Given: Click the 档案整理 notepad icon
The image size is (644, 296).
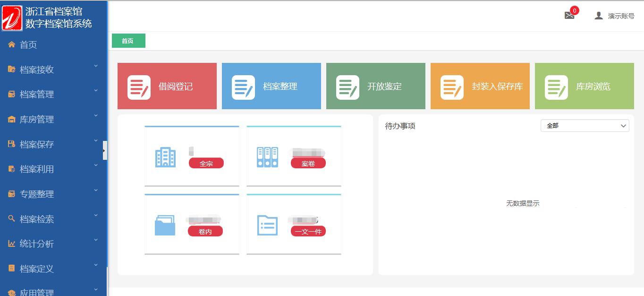Looking at the screenshot, I should tap(243, 87).
